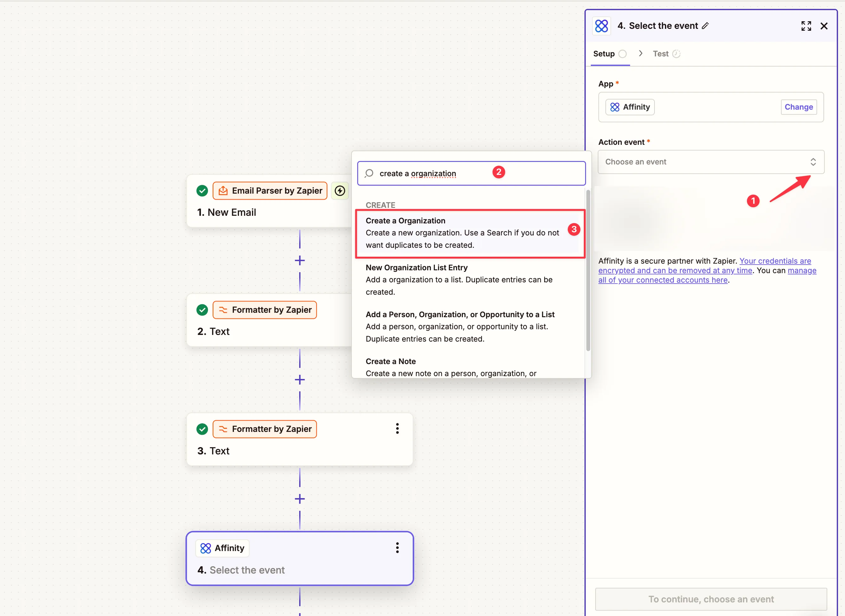The height and width of the screenshot is (616, 845).
Task: Open credentials are encrypted link
Action: (704, 266)
